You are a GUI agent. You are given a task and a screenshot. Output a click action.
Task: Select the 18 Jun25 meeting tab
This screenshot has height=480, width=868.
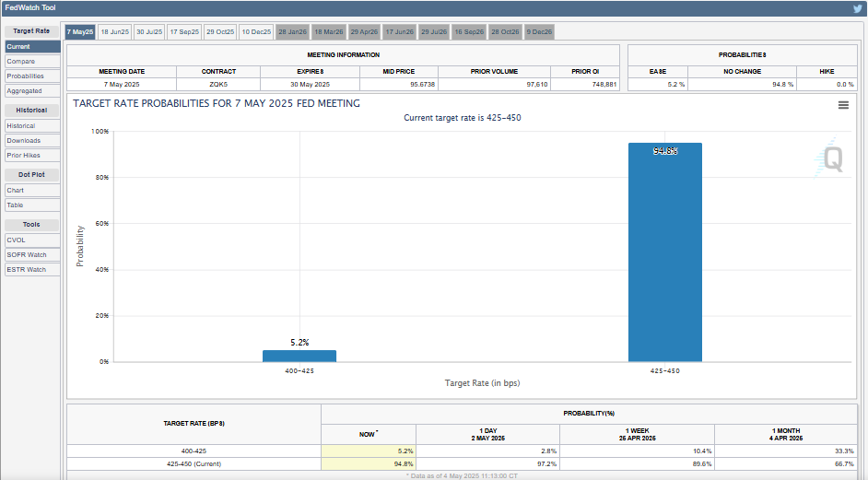click(x=115, y=32)
